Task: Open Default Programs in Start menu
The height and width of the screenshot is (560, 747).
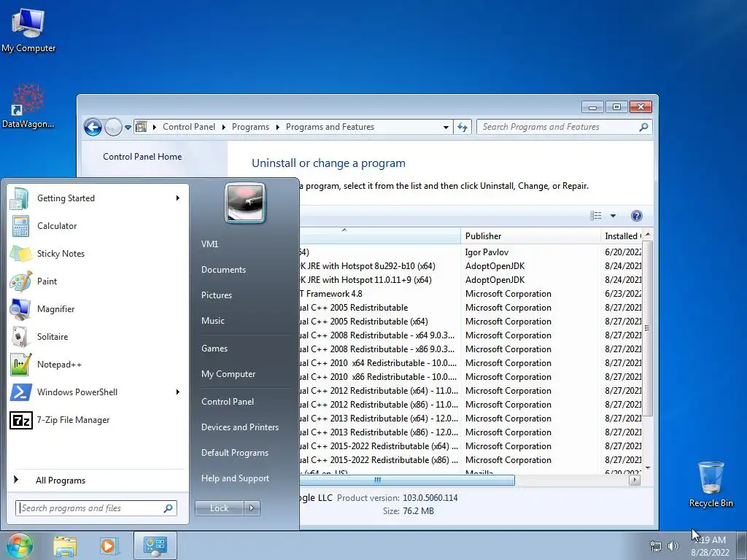Action: pos(234,453)
